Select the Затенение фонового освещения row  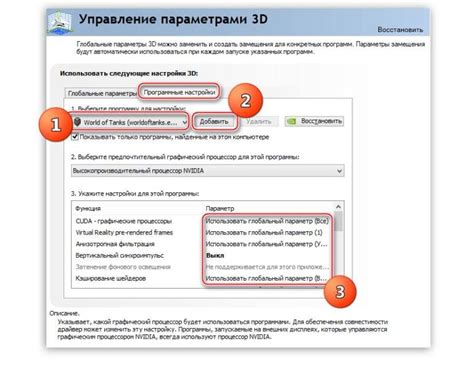pos(203,267)
